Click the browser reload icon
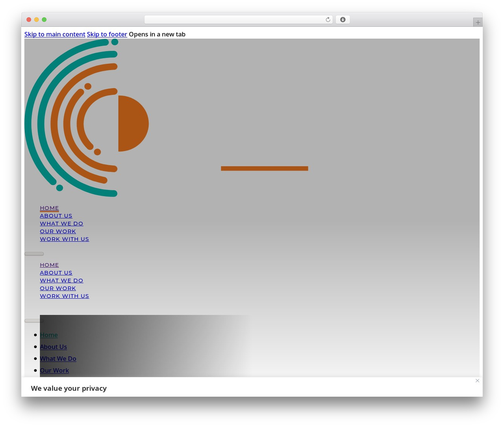The width and height of the screenshot is (504, 427). click(x=328, y=20)
